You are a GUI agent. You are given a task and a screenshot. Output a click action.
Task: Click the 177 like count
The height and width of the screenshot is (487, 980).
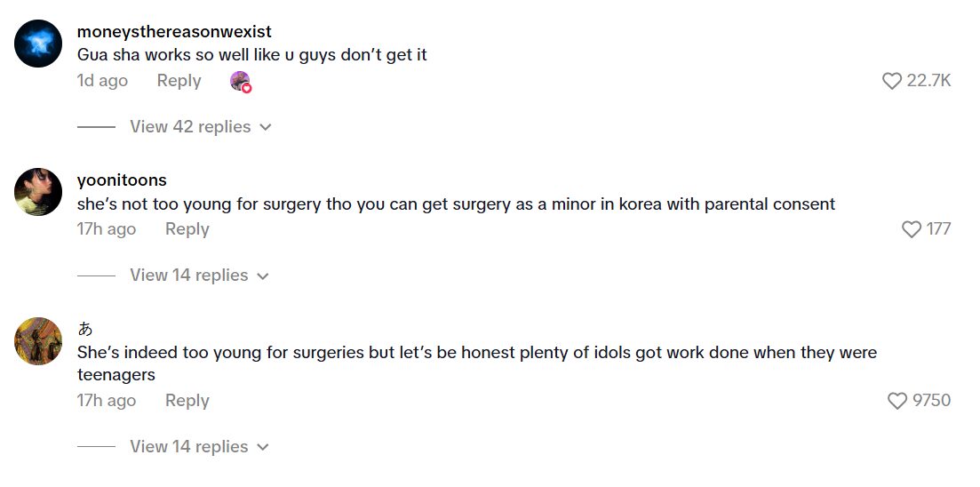click(x=938, y=229)
